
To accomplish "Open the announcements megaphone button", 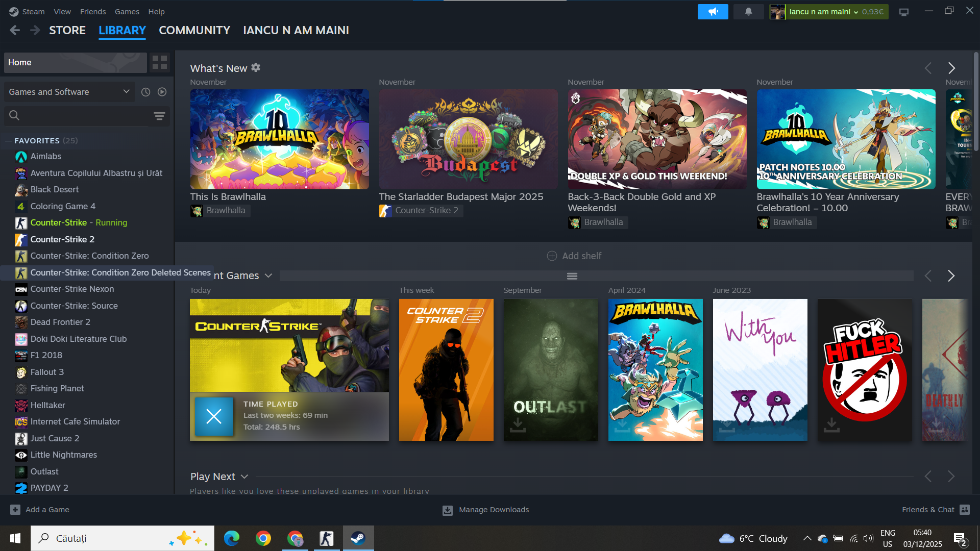I will (x=713, y=12).
